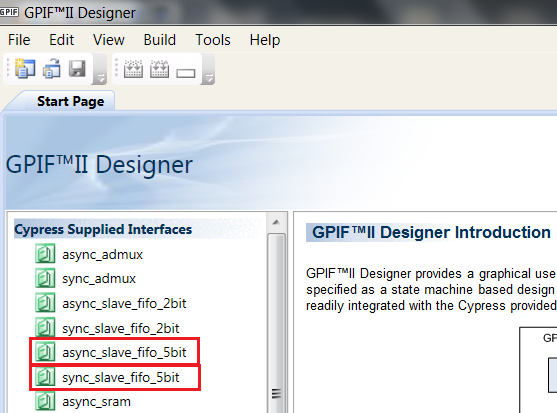Click the GPIF title bar application icon
Viewport: 557px width, 413px height.
[x=9, y=12]
